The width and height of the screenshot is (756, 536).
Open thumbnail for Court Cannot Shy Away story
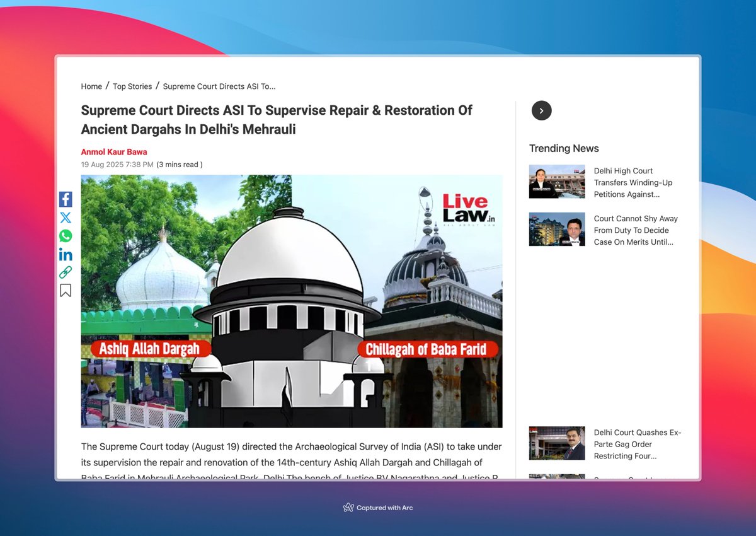pos(557,229)
